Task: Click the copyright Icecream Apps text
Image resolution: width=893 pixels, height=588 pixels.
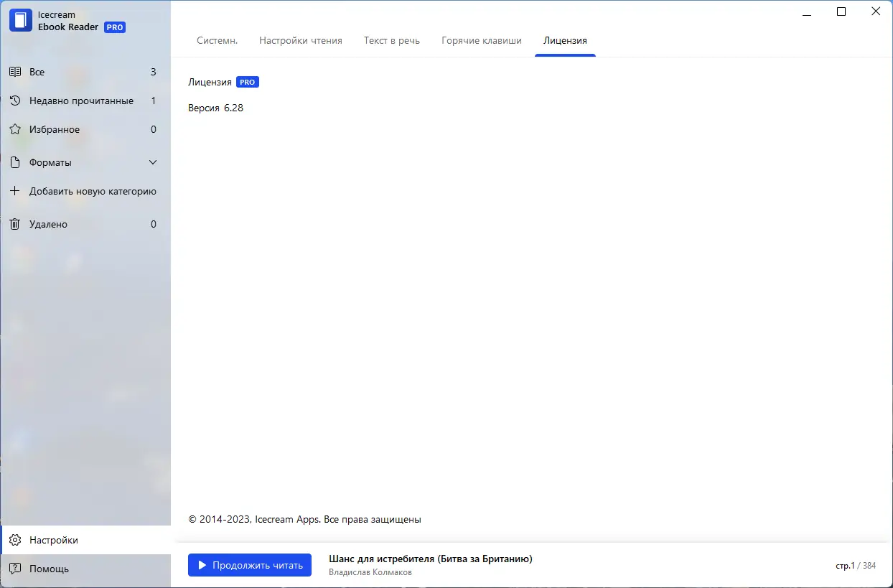Action: (304, 519)
